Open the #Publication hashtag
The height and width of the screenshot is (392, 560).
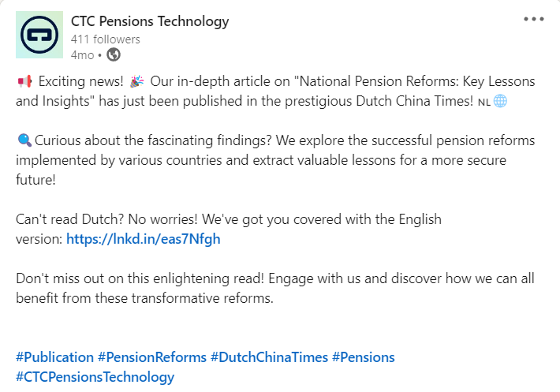(x=54, y=357)
